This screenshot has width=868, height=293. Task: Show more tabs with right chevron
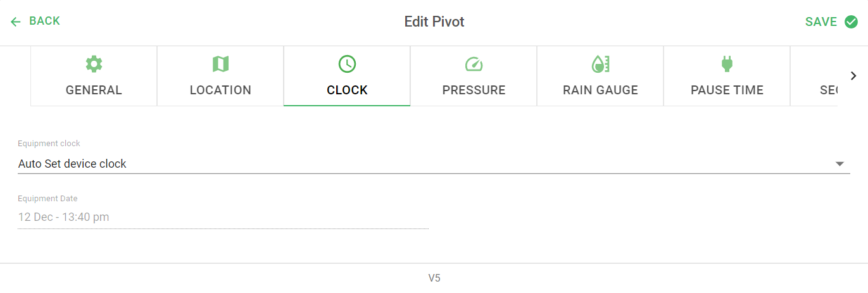click(x=853, y=76)
